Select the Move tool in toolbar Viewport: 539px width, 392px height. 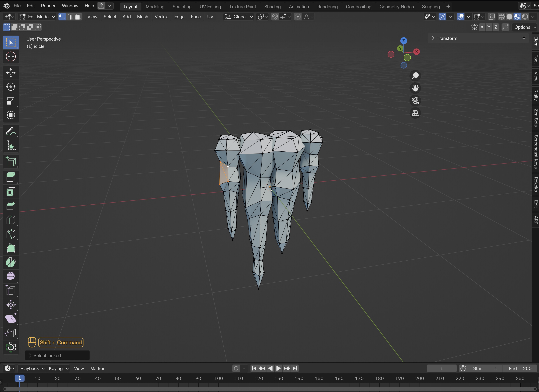pyautogui.click(x=11, y=73)
